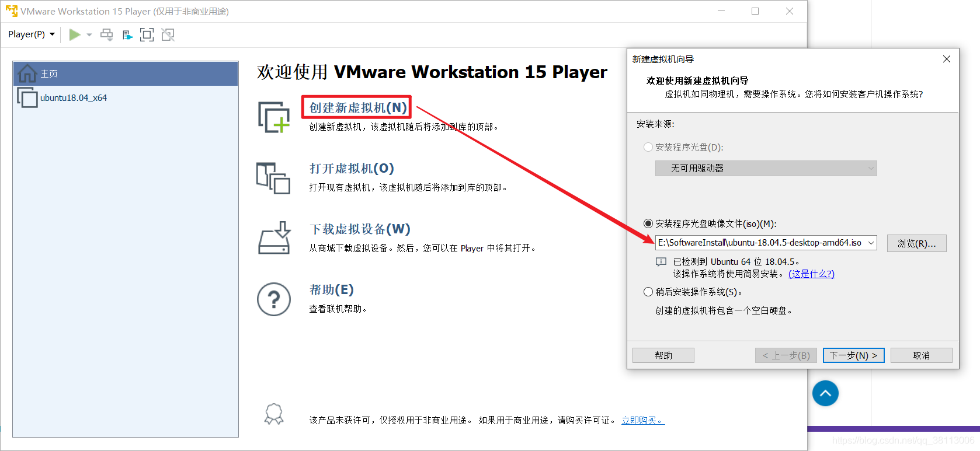Click 浏览(R)... browse button
This screenshot has width=980, height=451.
tap(916, 243)
